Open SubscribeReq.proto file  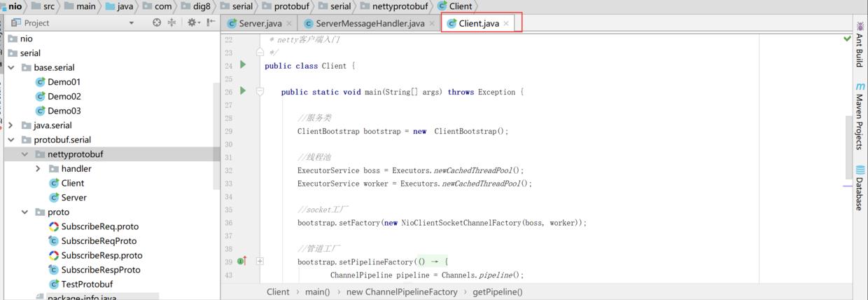tap(99, 226)
